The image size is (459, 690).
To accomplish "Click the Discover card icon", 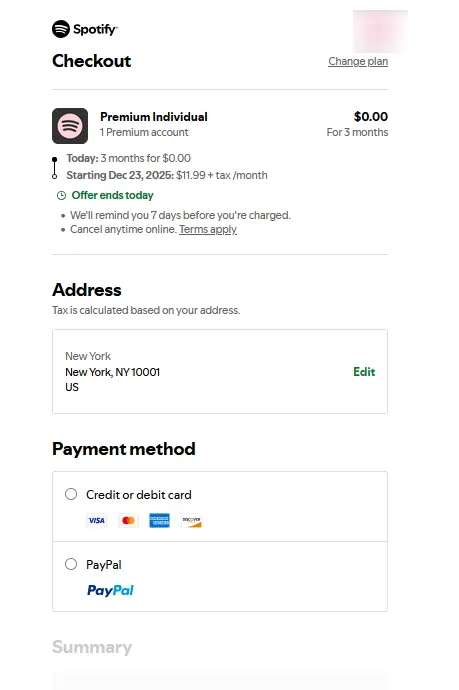I will [191, 521].
